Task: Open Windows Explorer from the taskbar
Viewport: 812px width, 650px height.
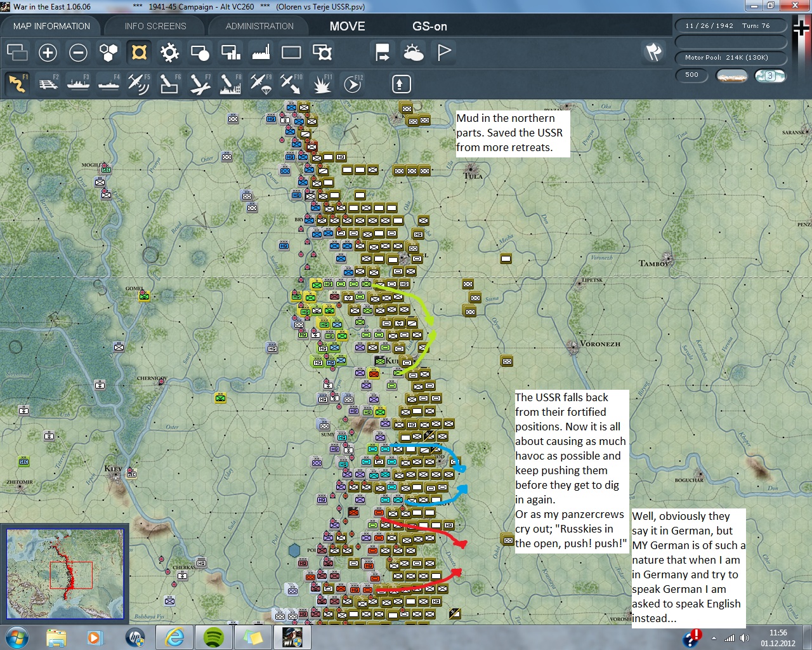Action: pos(56,637)
